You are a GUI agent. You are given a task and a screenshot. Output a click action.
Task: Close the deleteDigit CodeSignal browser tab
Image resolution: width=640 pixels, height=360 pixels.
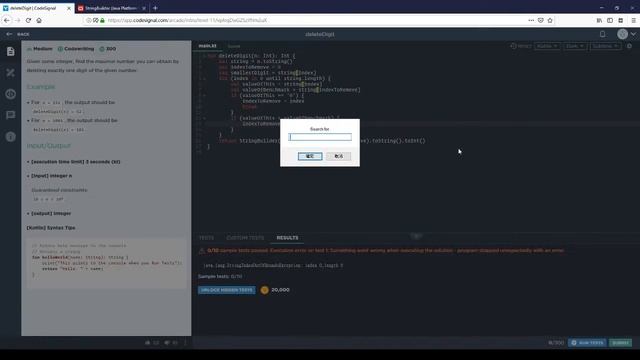coord(69,8)
